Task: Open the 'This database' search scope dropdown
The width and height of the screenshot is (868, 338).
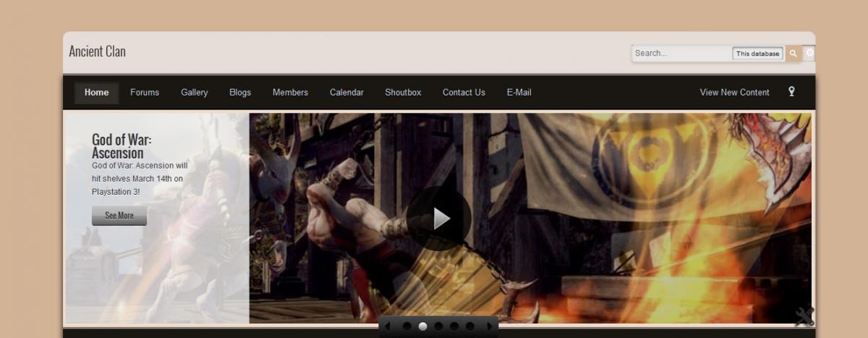Action: tap(757, 54)
